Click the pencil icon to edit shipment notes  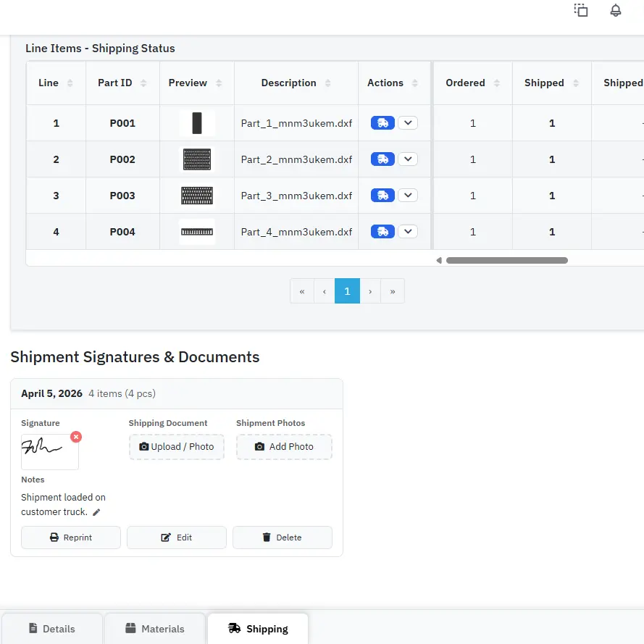[x=96, y=512]
